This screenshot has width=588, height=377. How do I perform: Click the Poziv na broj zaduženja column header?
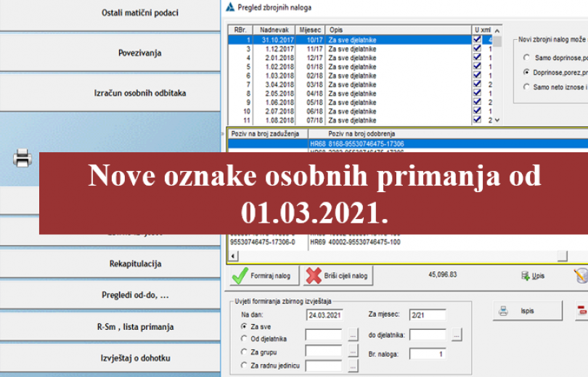point(268,133)
